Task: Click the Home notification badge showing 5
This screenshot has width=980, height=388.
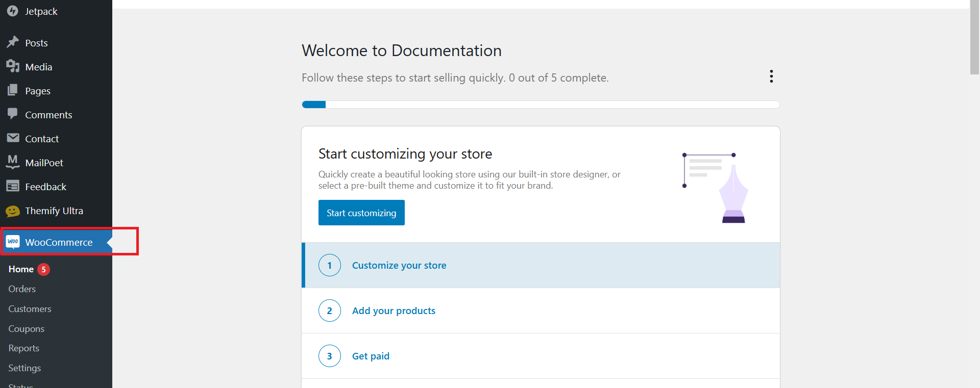Action: 44,269
